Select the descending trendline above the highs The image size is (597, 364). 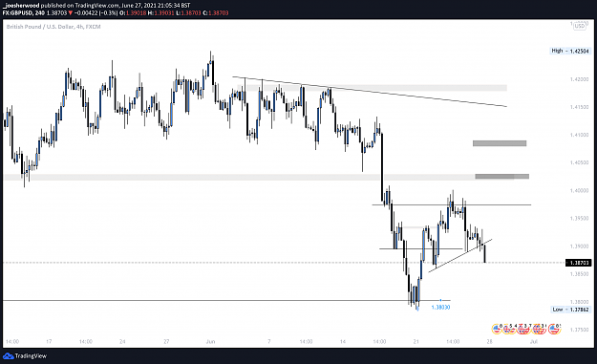coord(370,92)
